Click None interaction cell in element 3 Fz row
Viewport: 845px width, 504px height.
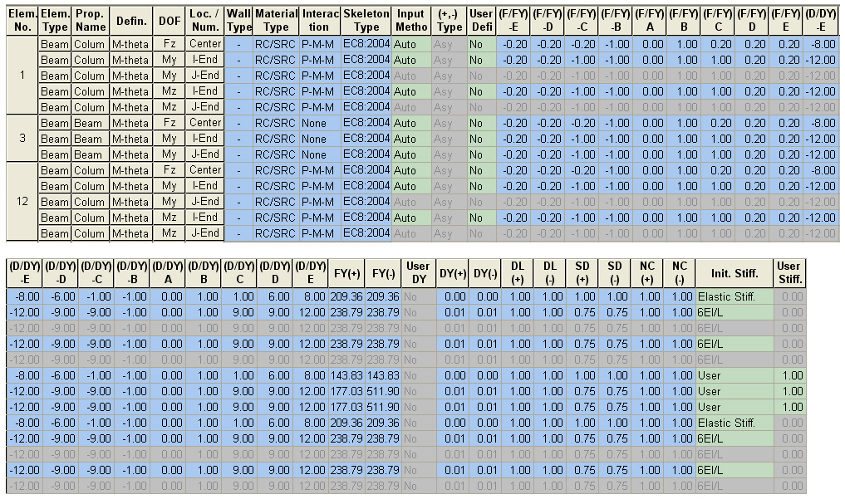320,123
